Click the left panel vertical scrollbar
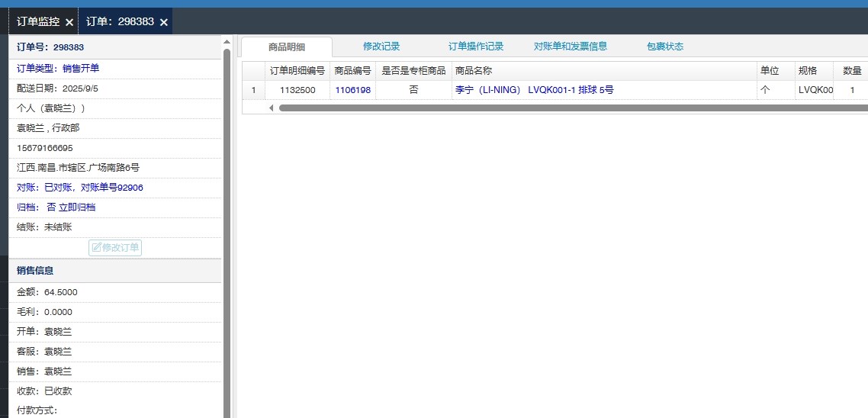Image resolution: width=868 pixels, height=418 pixels. 227,229
